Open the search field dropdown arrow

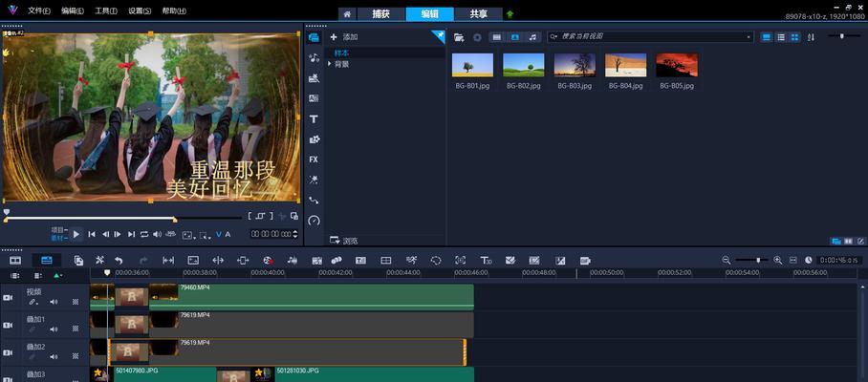[749, 37]
